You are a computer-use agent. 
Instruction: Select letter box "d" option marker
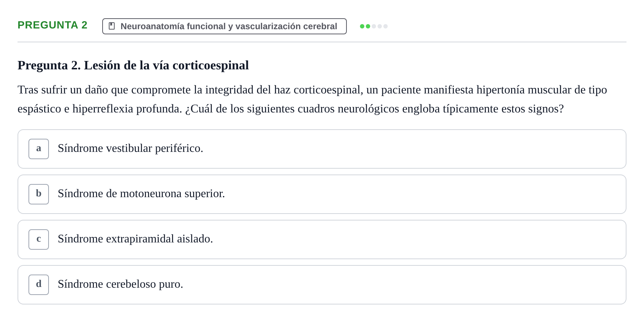click(39, 285)
